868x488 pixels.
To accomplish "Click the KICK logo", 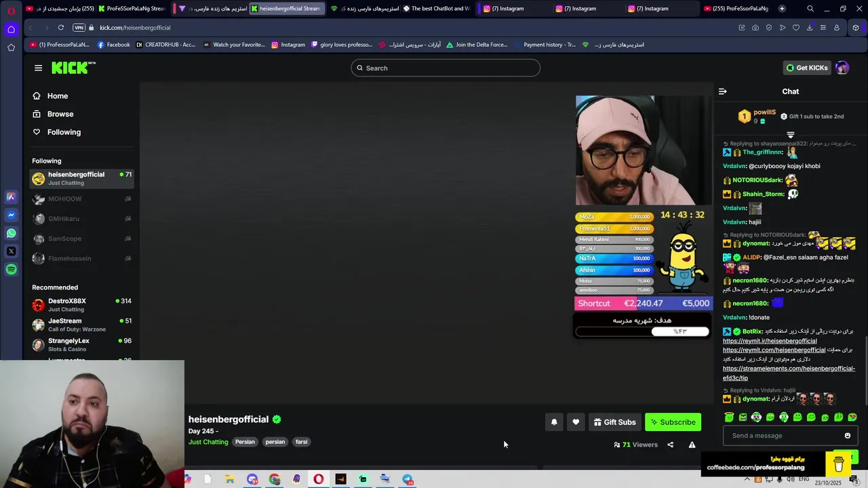I will 73,68.
